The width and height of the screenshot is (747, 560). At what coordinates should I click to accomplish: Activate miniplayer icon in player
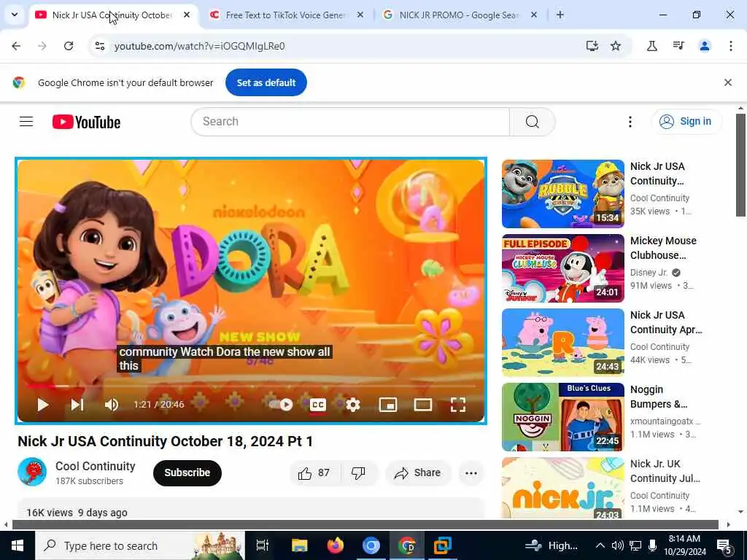(x=388, y=405)
